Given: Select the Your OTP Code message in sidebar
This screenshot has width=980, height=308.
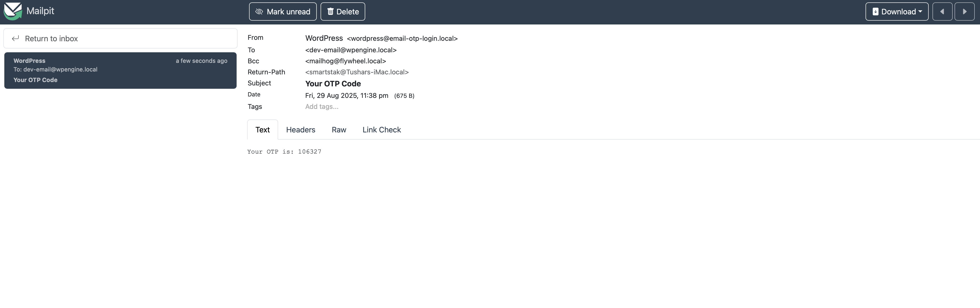Looking at the screenshot, I should (x=120, y=70).
